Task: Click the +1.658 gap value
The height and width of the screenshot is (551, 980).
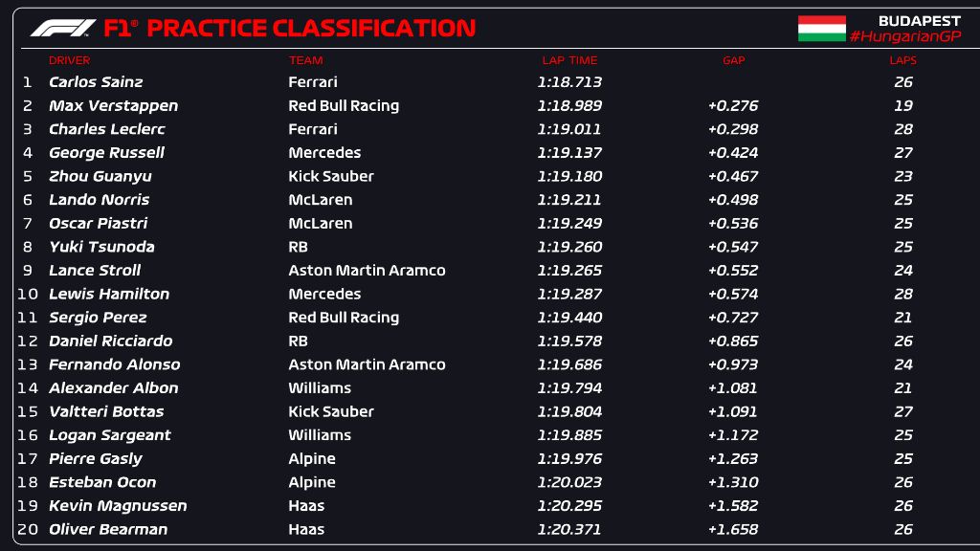Action: click(x=732, y=529)
